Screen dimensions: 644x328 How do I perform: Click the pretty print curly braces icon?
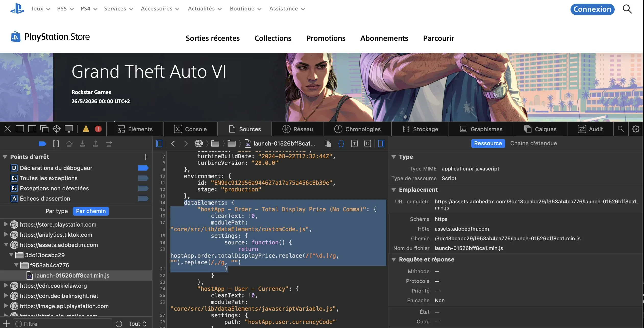coord(341,144)
